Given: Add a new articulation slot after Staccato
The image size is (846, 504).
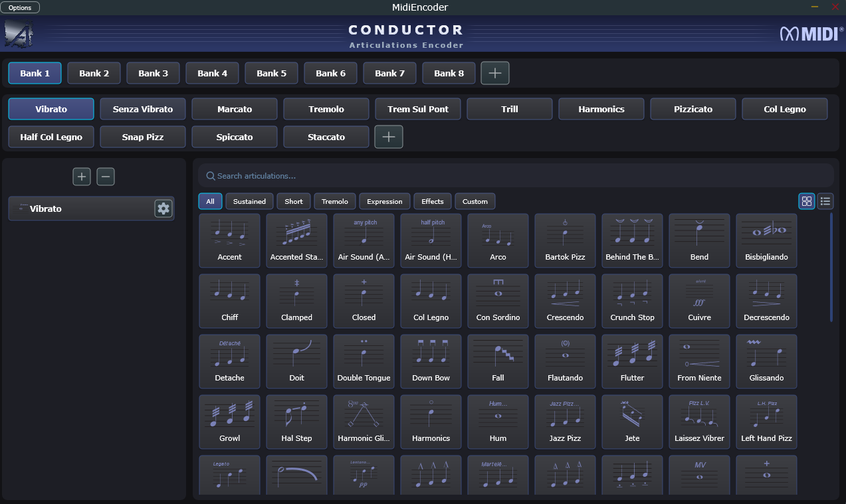Looking at the screenshot, I should click(x=389, y=137).
